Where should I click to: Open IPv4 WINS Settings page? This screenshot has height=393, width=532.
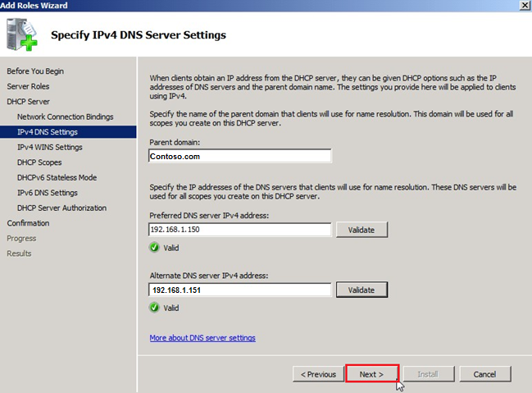[50, 147]
